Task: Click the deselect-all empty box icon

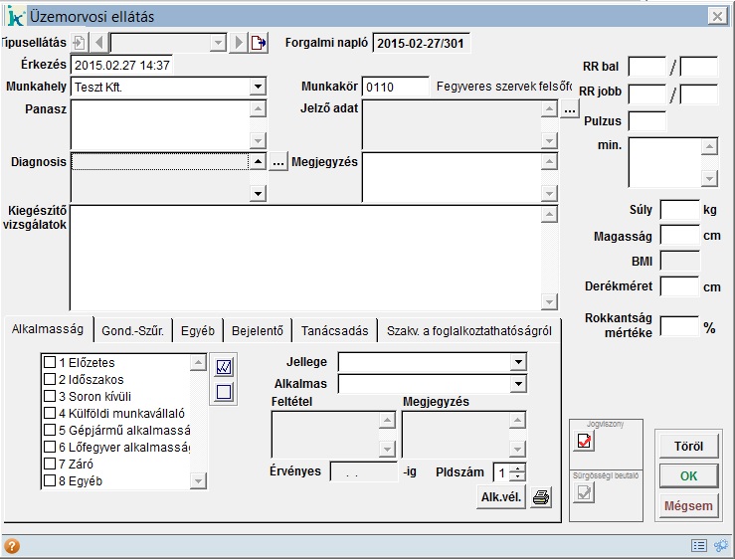Action: pos(224,392)
